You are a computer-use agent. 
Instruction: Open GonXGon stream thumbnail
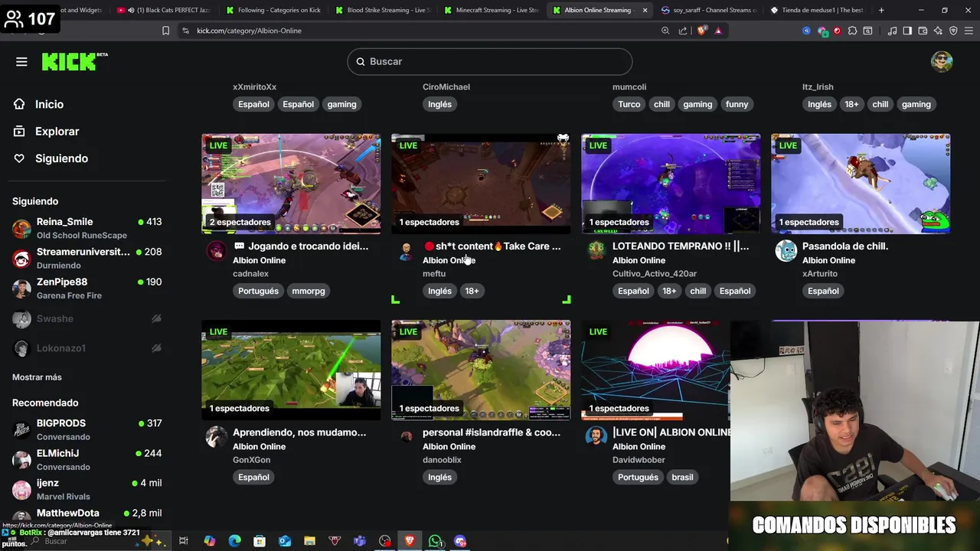click(291, 370)
